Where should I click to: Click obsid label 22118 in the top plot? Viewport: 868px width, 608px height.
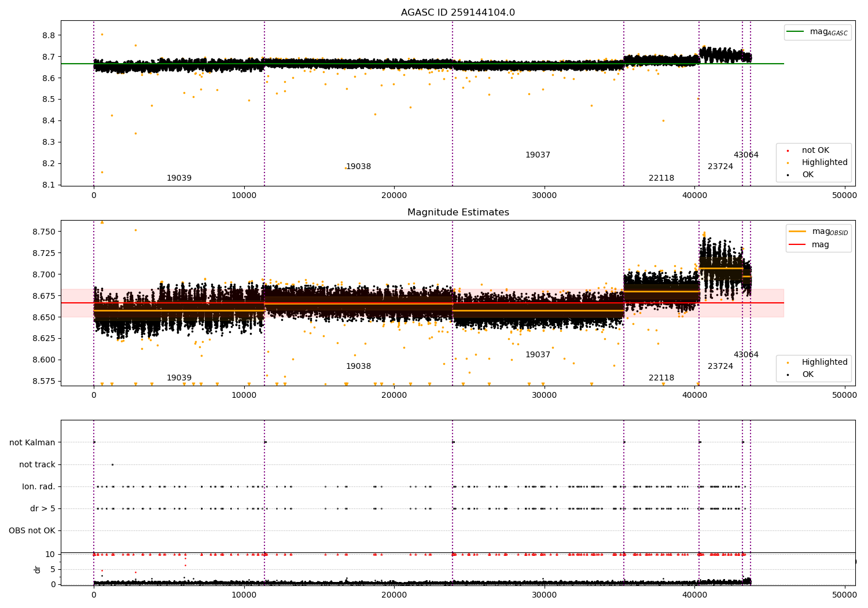[x=661, y=178]
